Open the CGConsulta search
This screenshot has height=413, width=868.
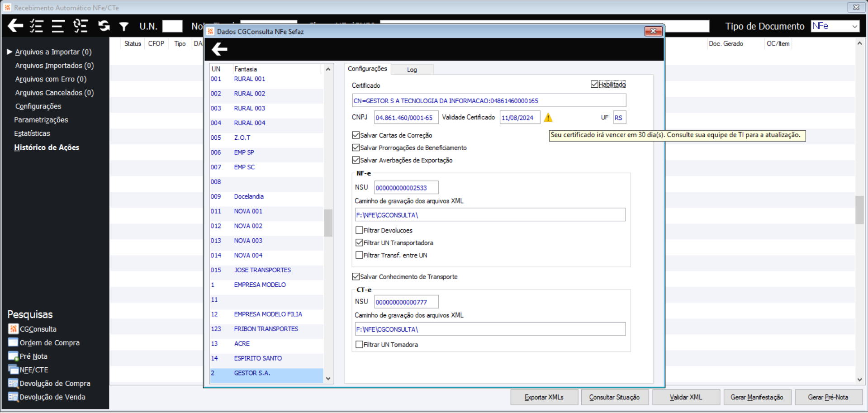[x=32, y=329]
